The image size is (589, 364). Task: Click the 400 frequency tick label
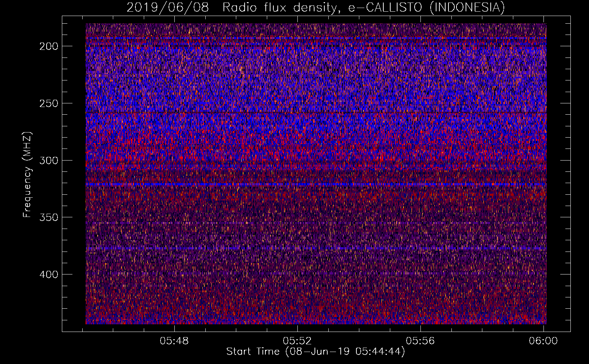[x=49, y=274]
